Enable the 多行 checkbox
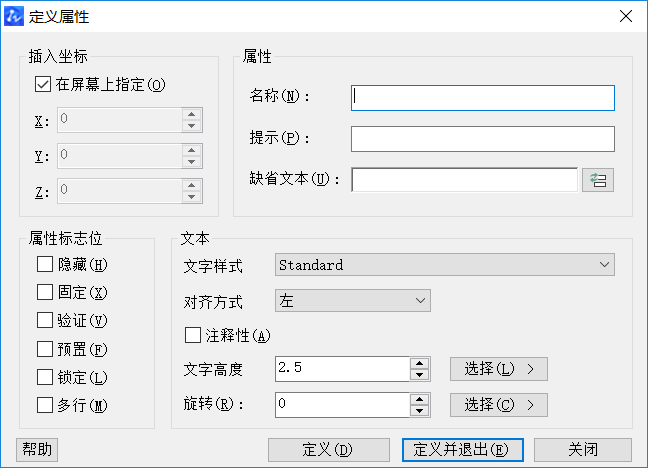648x468 pixels. [x=44, y=405]
